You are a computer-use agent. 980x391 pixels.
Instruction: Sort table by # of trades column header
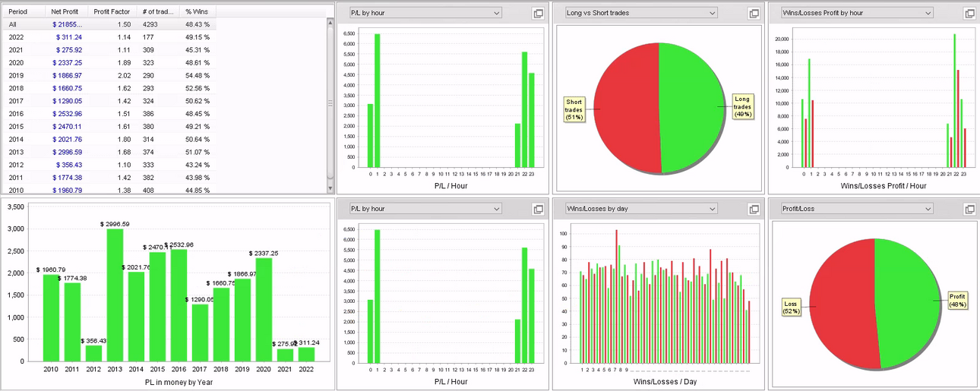pyautogui.click(x=158, y=12)
